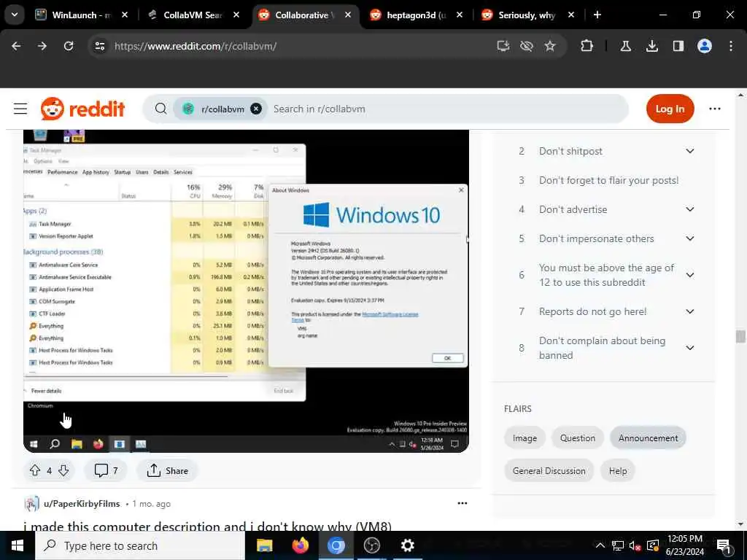Reload the current page

(69, 46)
